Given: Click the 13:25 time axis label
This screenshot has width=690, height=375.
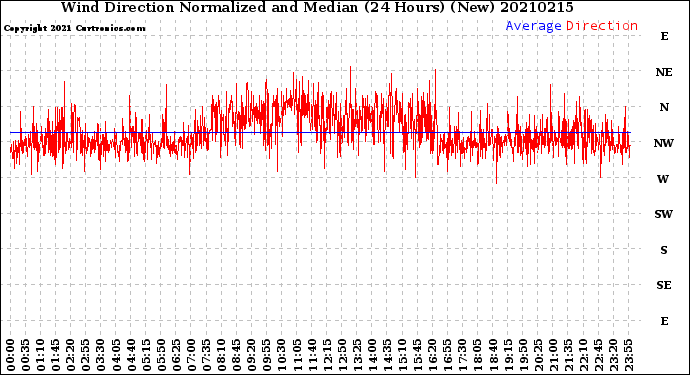Looking at the screenshot, I should coord(357,355).
